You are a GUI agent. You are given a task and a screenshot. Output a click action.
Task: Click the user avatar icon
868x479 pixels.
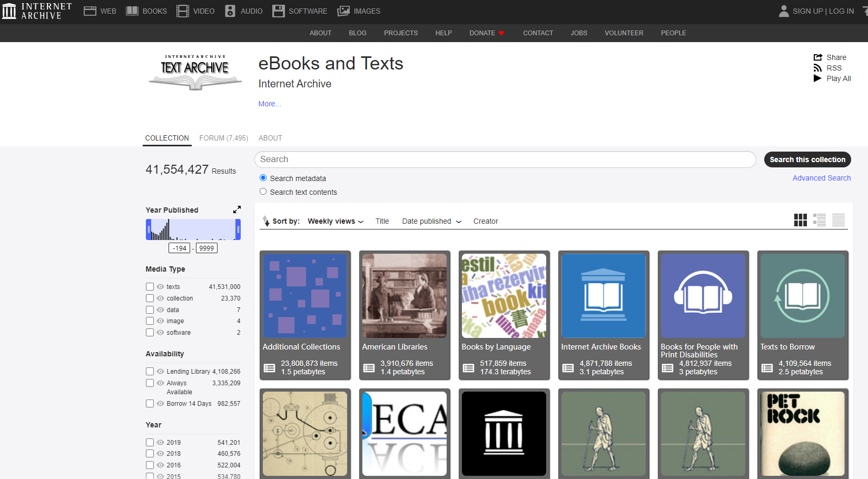tap(784, 11)
